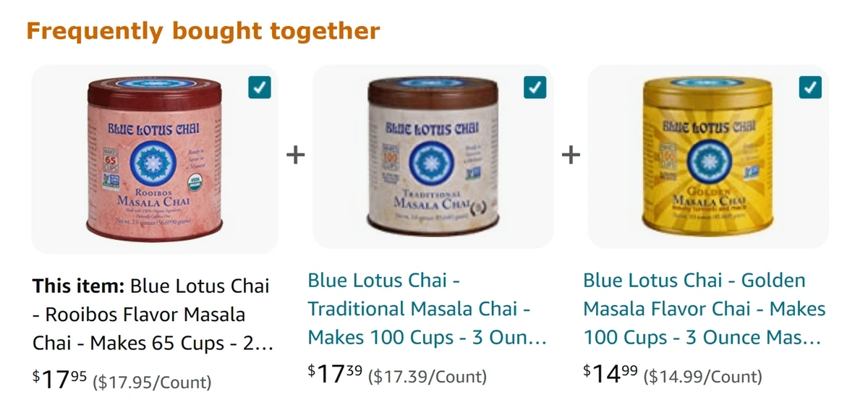Screen dimensions: 868x418
Task: Toggle the Golden Masala Chai checkbox
Action: click(x=811, y=87)
